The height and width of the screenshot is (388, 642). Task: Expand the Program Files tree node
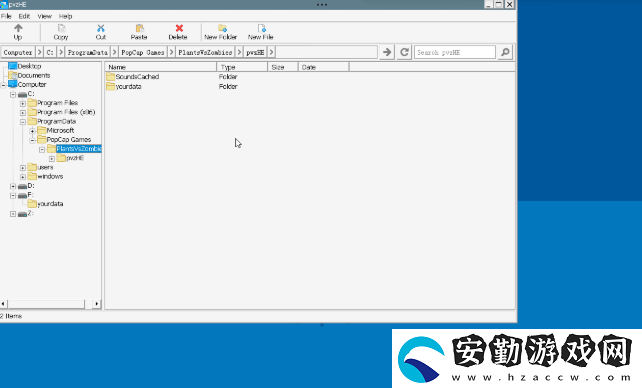coord(23,103)
